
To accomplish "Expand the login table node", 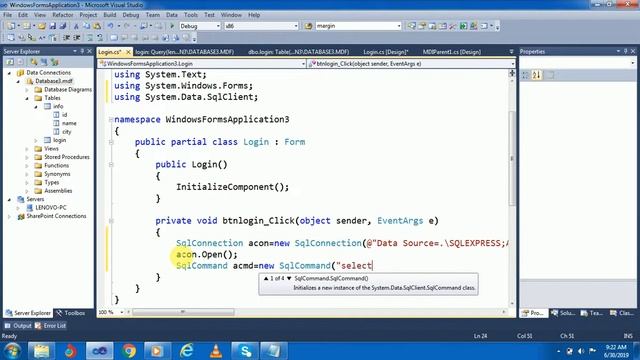I will (x=36, y=140).
